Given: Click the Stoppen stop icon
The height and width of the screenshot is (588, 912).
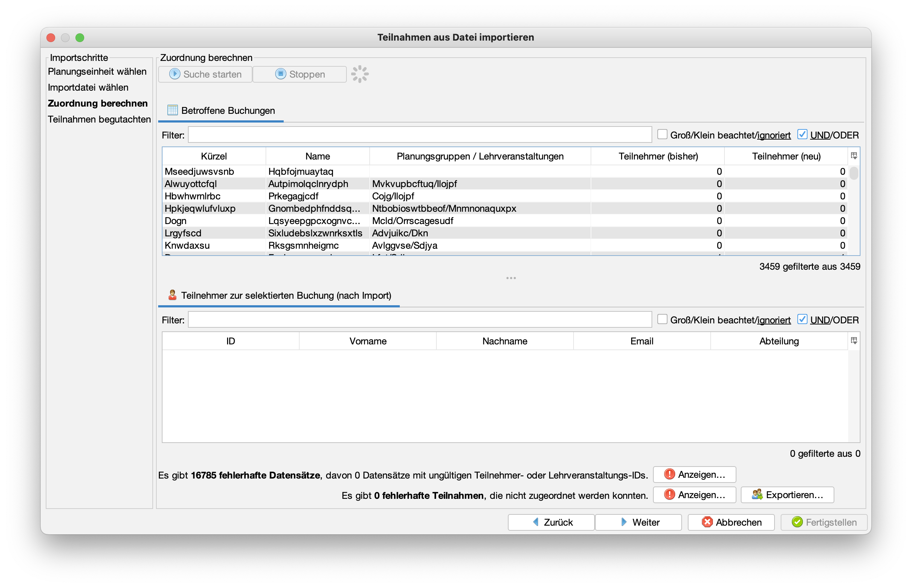Looking at the screenshot, I should 280,74.
